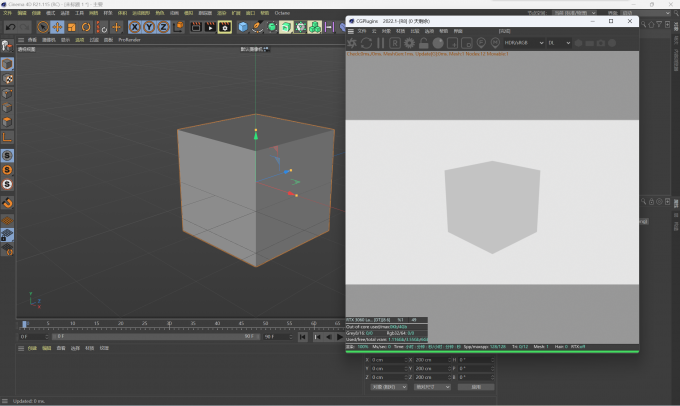Toggle X axis lock

pos(135,27)
